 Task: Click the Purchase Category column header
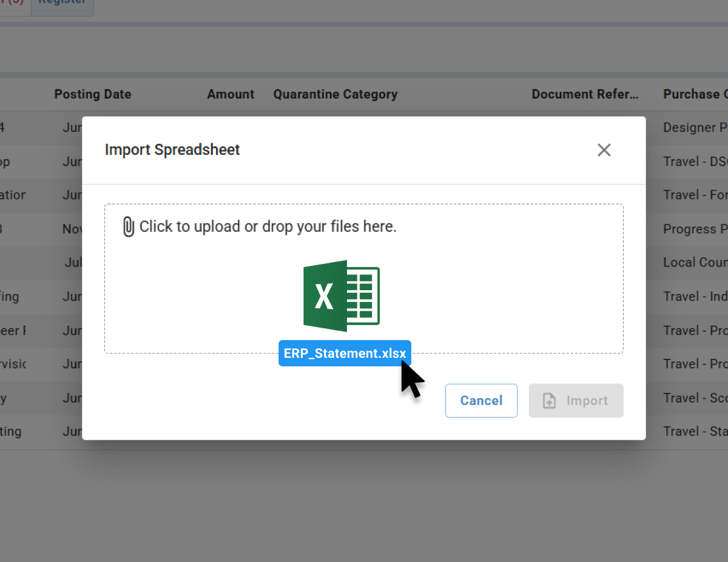[695, 94]
